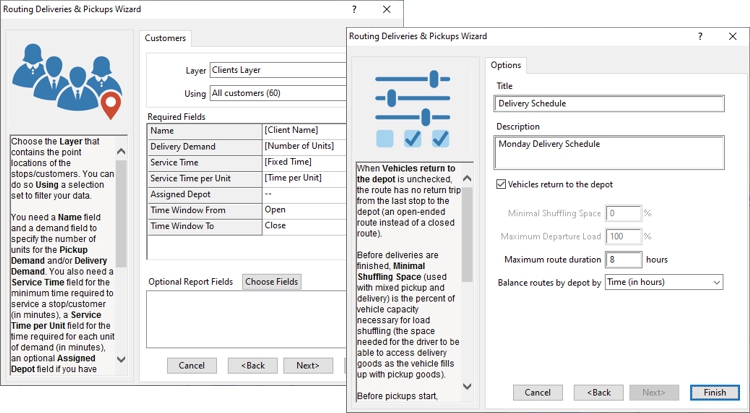Toggle Vehicles return to the depot checkbox
Viewport: 750px width, 413px height.
502,184
